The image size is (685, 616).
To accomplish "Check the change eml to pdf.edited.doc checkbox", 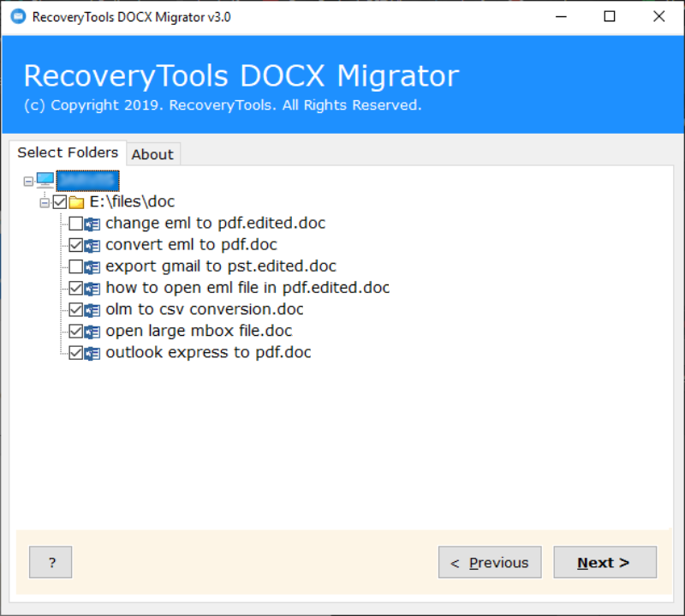I will [x=76, y=224].
